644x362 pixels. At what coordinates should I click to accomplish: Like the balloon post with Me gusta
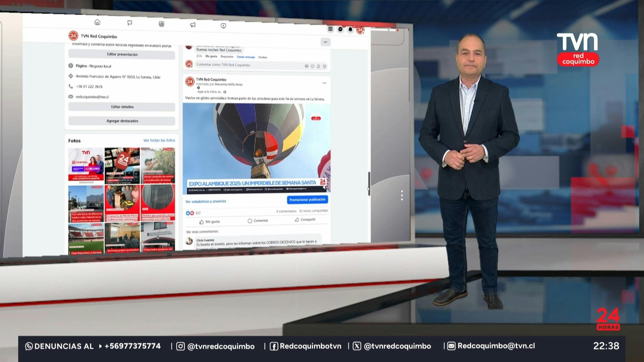(x=210, y=222)
